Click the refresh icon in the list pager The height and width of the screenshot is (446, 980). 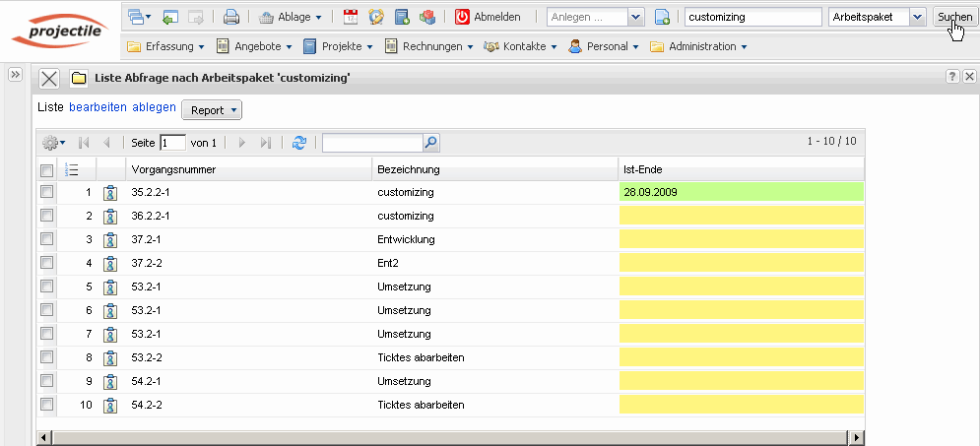click(299, 143)
